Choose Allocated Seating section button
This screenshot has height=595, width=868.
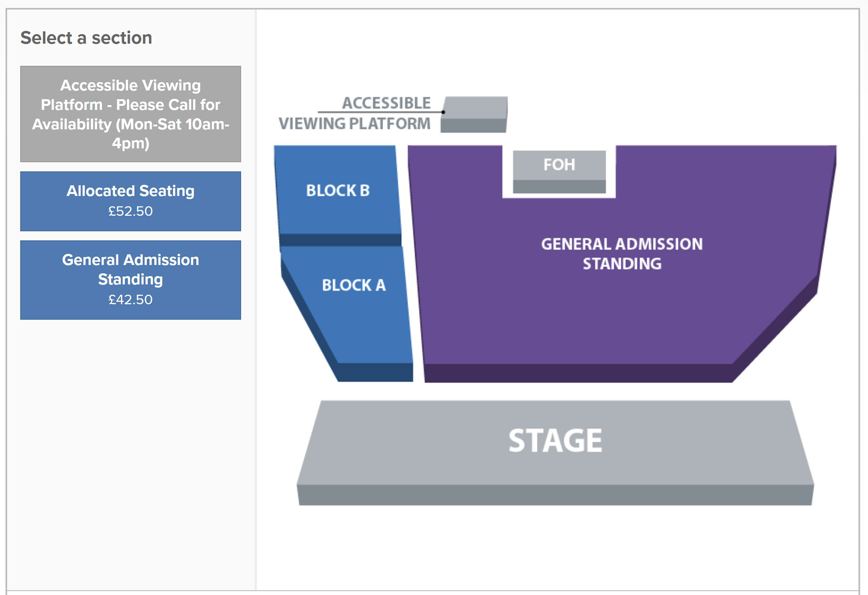pos(130,201)
